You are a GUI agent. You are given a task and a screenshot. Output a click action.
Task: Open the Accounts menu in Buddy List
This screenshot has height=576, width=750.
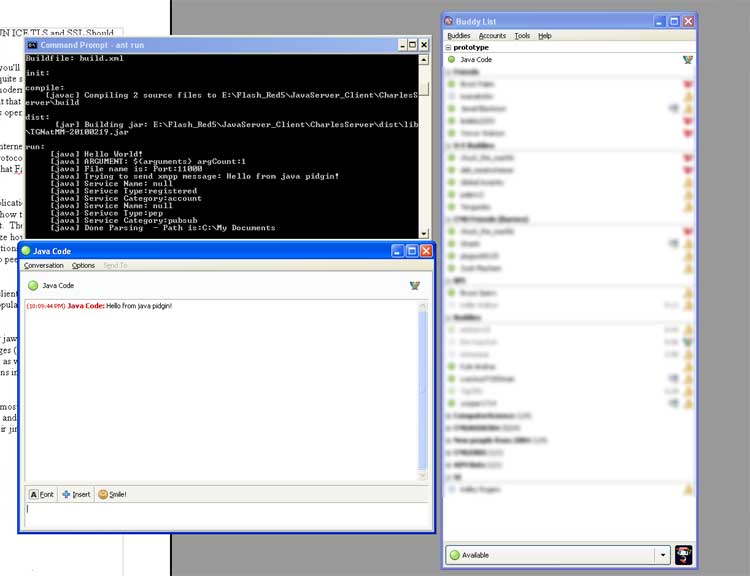(x=492, y=36)
